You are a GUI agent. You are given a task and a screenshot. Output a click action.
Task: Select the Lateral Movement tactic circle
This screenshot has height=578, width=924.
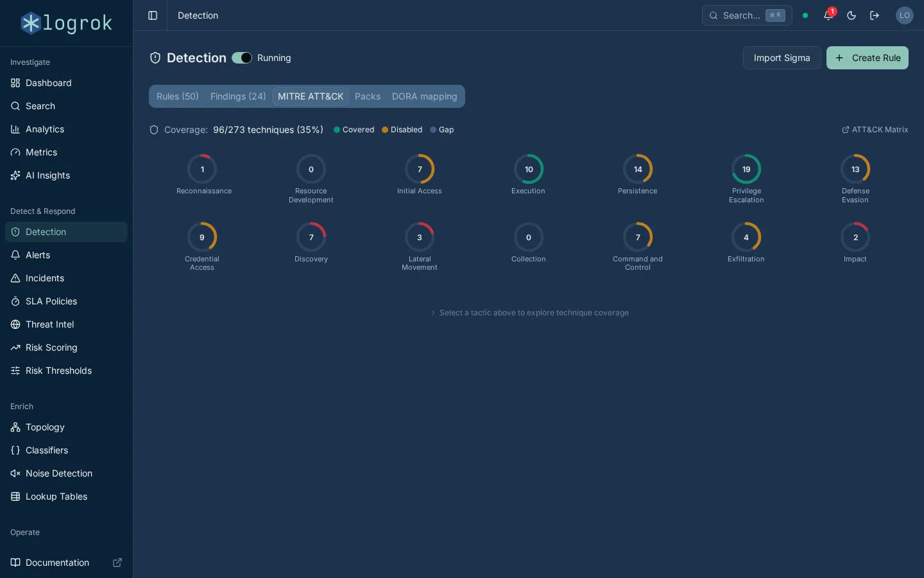pyautogui.click(x=420, y=238)
